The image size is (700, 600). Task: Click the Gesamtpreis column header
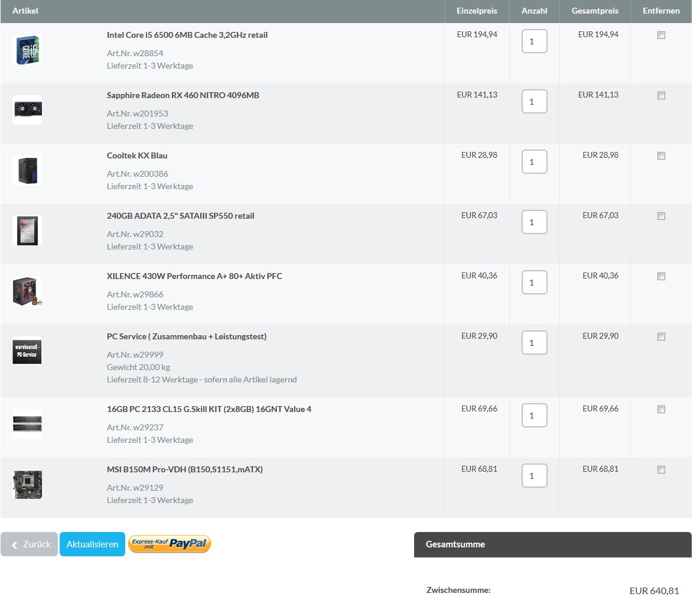[x=595, y=11]
